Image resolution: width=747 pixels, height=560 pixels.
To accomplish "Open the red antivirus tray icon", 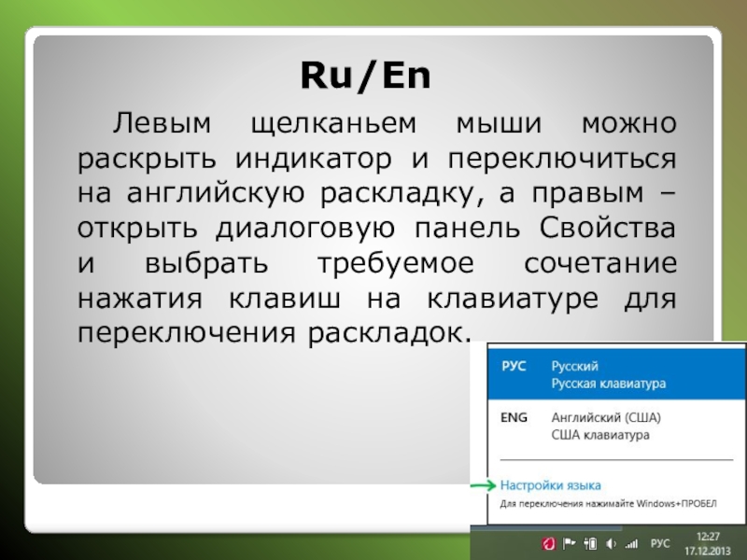I will pyautogui.click(x=548, y=543).
